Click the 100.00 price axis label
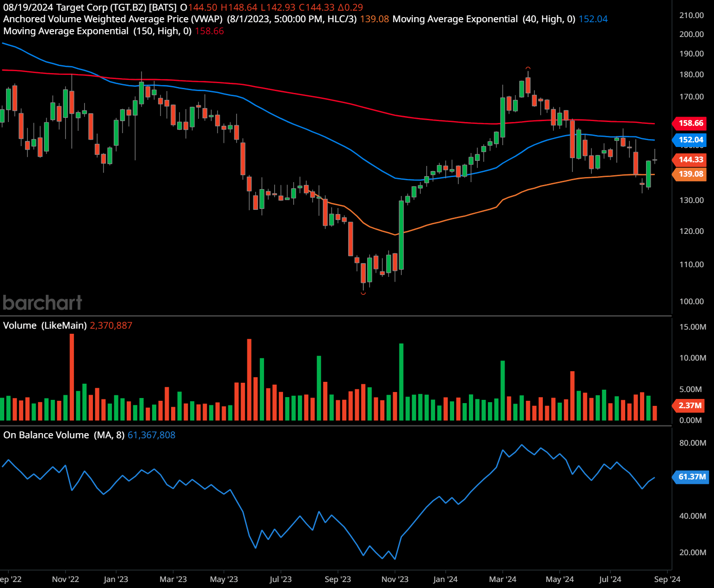The height and width of the screenshot is (588, 714). click(691, 301)
